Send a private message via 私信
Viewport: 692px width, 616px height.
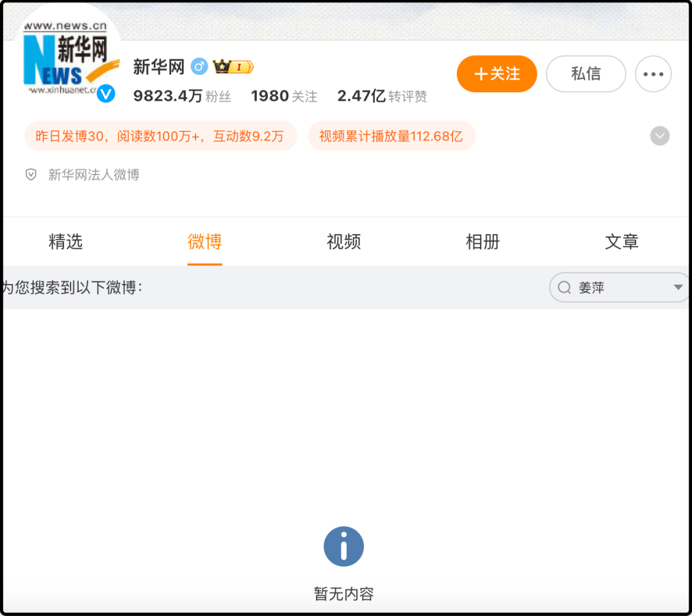click(586, 74)
